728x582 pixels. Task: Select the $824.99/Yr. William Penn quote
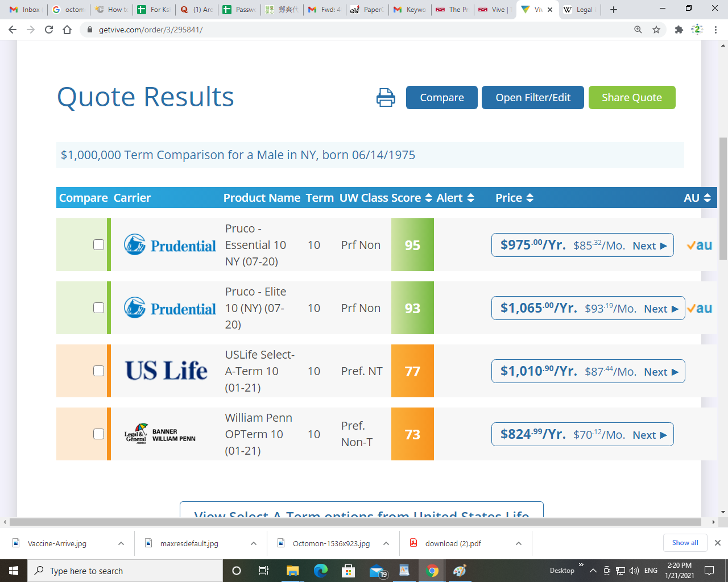point(582,434)
